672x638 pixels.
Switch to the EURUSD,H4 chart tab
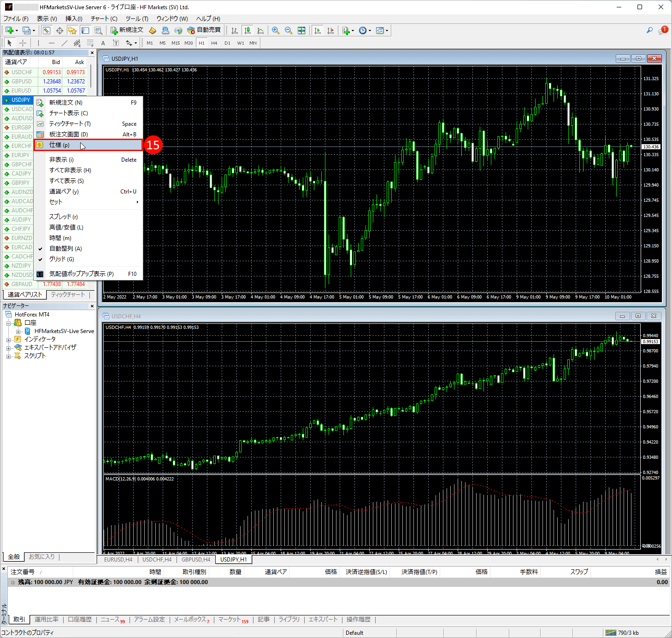[118, 560]
